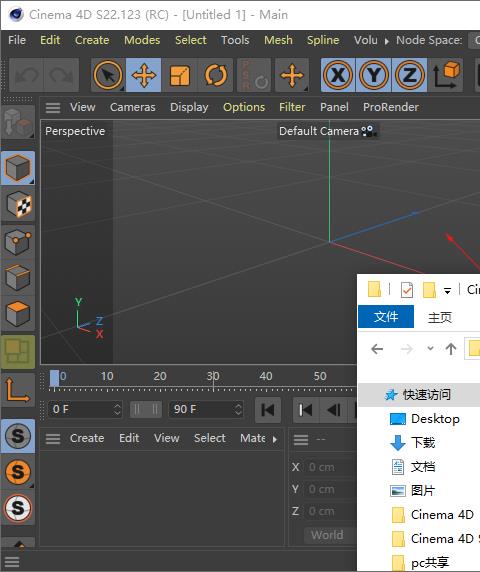Toggle the white circled S icon
Image resolution: width=480 pixels, height=572 pixels.
18,508
